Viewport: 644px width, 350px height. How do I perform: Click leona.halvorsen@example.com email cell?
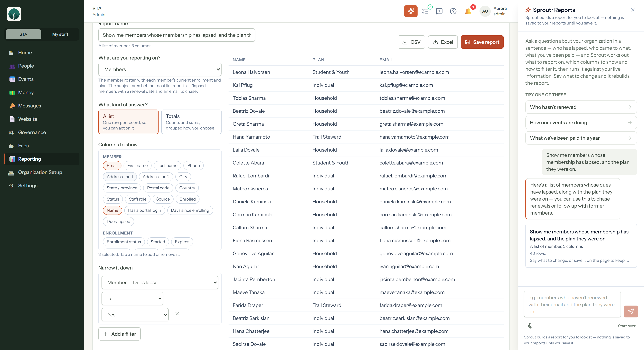pos(414,72)
